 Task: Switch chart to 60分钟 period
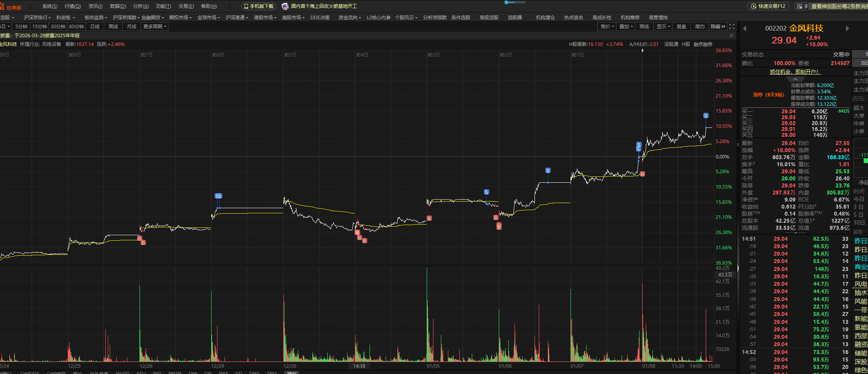(x=76, y=27)
